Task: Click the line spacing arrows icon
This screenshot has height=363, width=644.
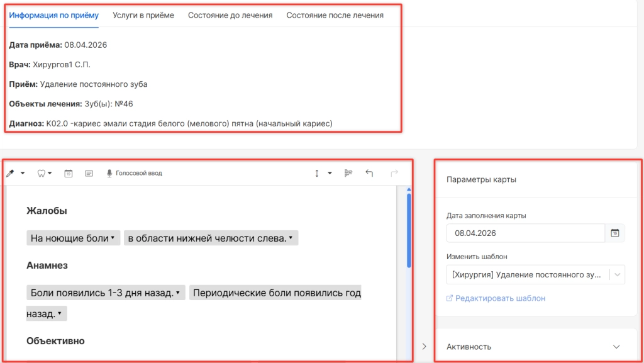Action: point(317,173)
